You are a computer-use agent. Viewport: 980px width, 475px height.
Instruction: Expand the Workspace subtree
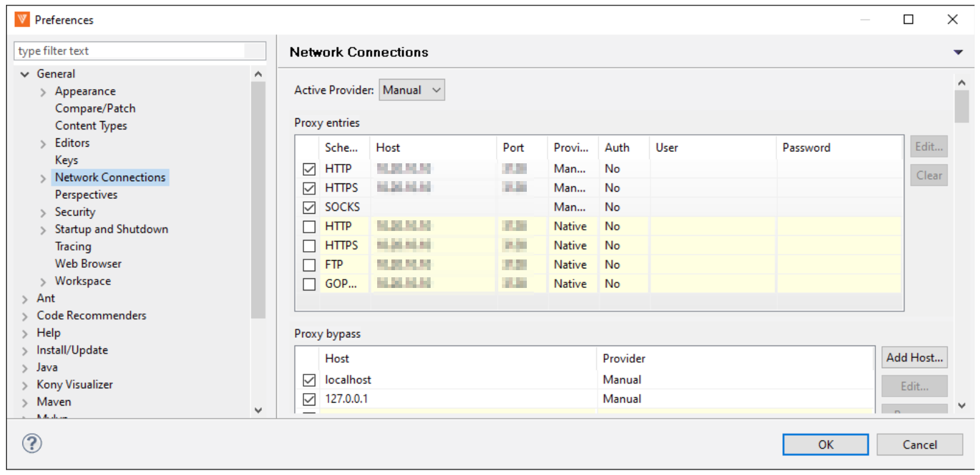point(43,281)
